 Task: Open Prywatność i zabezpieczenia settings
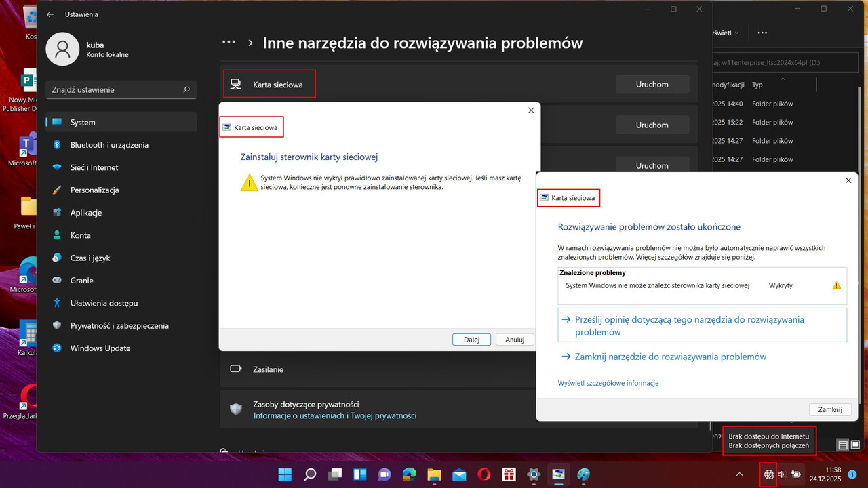point(121,325)
